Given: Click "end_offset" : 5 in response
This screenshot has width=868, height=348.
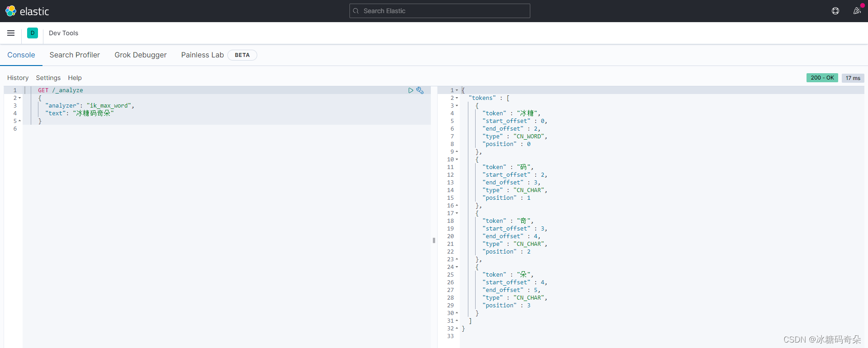Looking at the screenshot, I should click(x=510, y=290).
